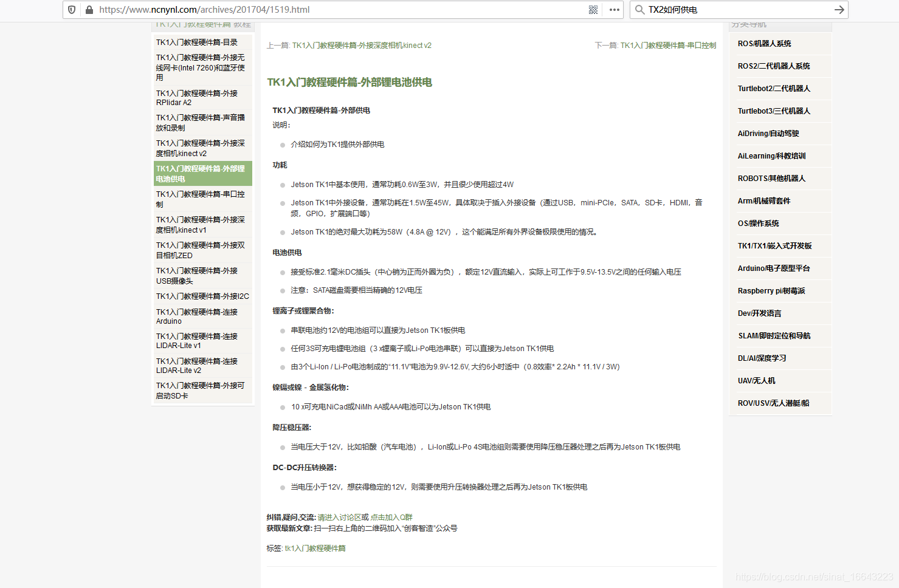Open category ROS/机器人系统

coord(765,44)
